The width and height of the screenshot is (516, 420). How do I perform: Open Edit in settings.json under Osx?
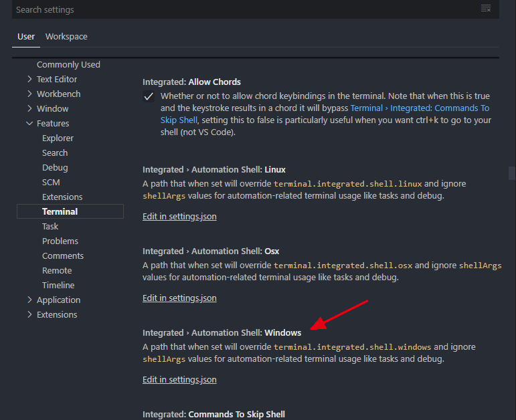pos(179,298)
